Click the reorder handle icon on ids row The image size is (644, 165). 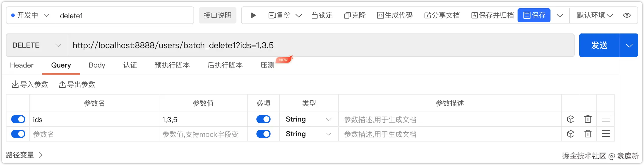tap(605, 119)
